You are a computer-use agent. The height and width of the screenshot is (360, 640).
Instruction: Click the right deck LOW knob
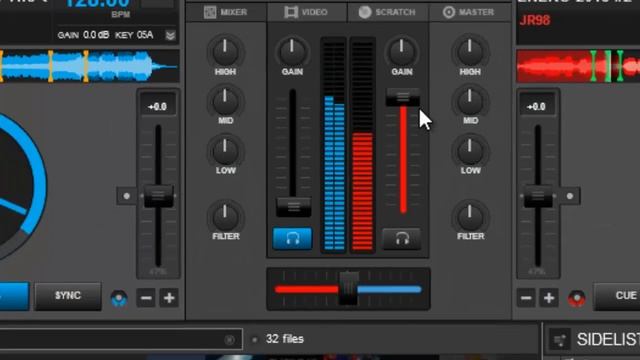click(470, 151)
